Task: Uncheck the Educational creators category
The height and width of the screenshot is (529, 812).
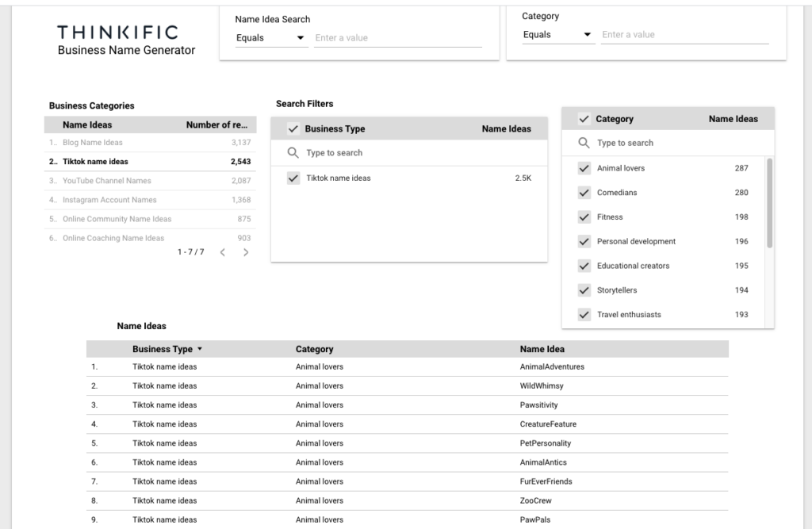Action: (x=584, y=266)
